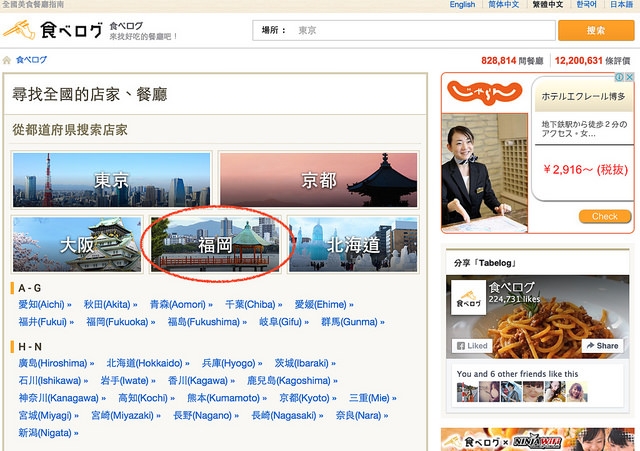
Task: Select 繁體中文 language option
Action: [548, 4]
